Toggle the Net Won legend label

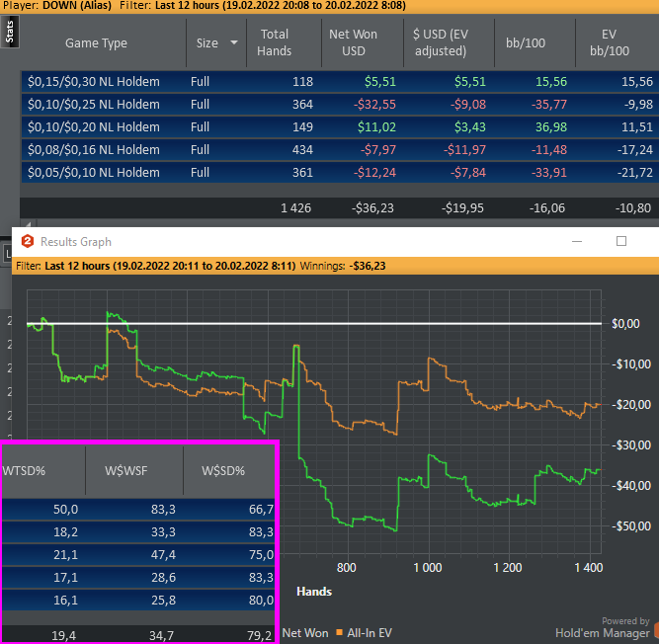pyautogui.click(x=305, y=632)
